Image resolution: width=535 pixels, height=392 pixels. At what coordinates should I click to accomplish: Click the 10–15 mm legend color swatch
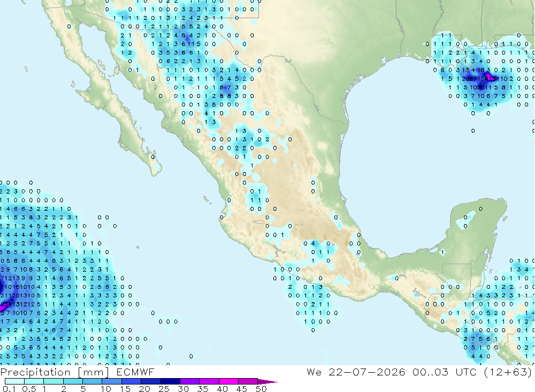[x=112, y=381]
